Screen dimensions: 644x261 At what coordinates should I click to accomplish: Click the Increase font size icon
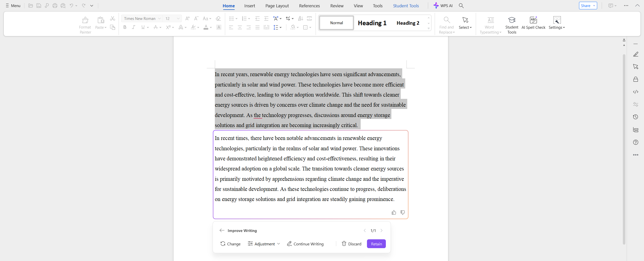coord(187,18)
